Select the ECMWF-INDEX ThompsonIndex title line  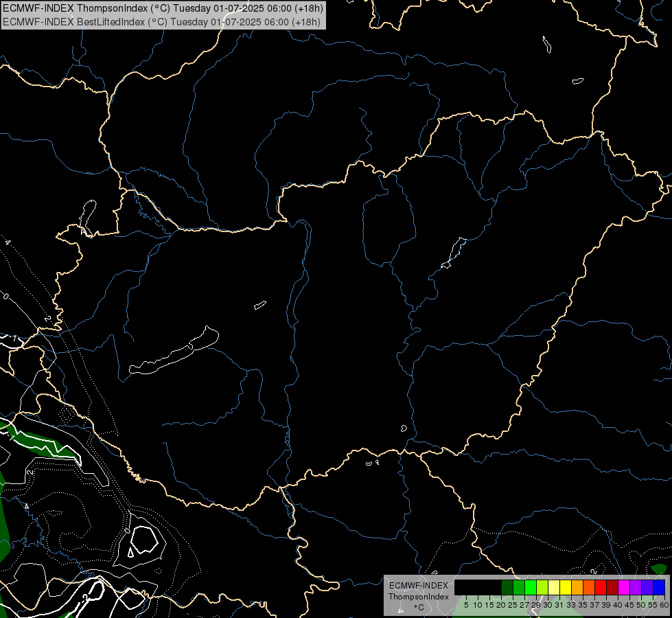tap(163, 8)
